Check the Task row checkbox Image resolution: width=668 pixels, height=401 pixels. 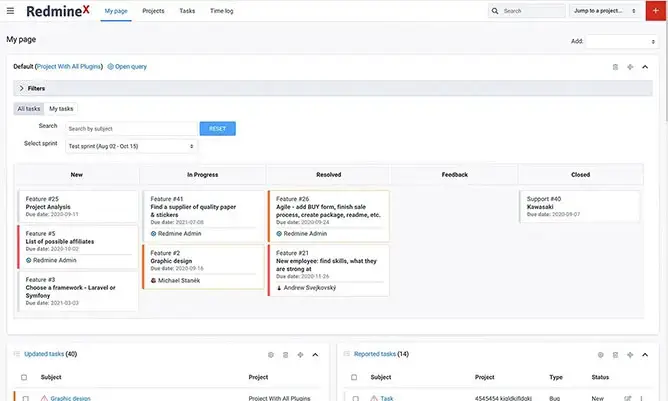(x=355, y=398)
